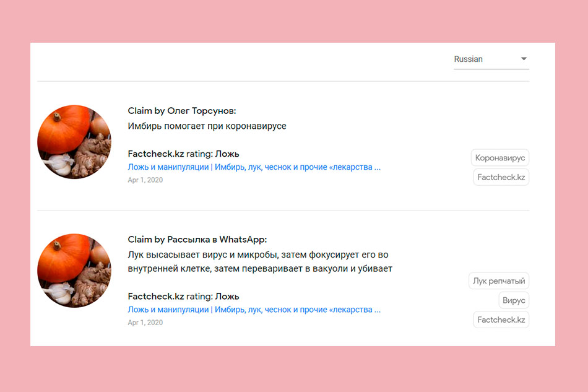This screenshot has height=392, width=588.
Task: Open the thumbnail of the WhatsApp onion claim
Action: 74,271
